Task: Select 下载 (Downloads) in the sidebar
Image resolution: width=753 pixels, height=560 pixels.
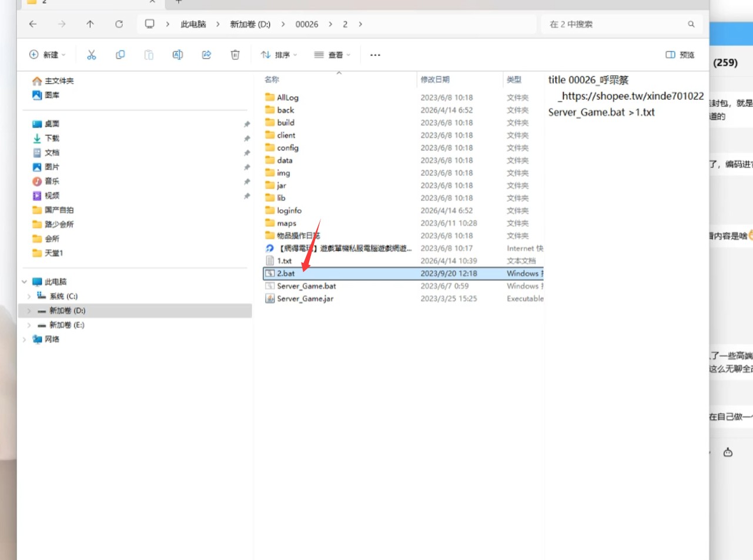Action: point(52,138)
